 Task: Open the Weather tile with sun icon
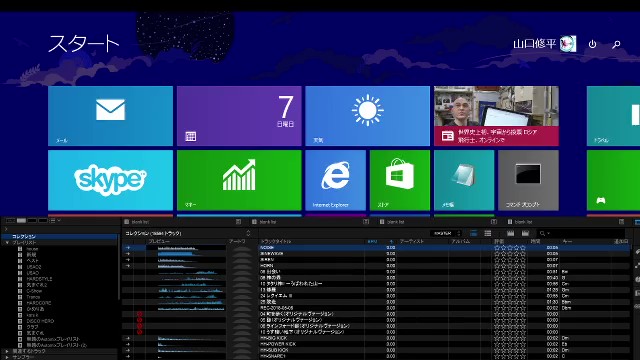367,116
